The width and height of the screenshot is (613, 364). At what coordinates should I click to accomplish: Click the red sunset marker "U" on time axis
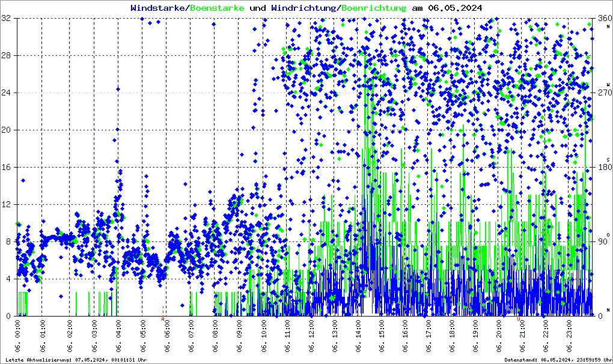point(519,319)
